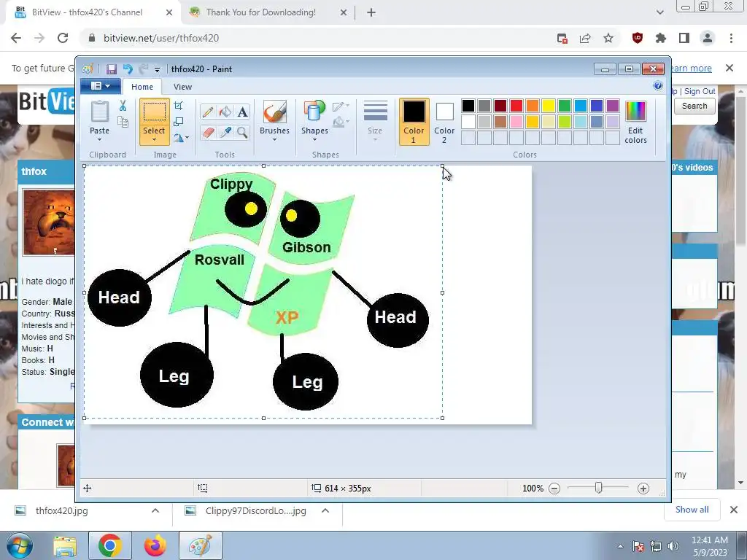Click the zoom out minus button

click(x=554, y=488)
